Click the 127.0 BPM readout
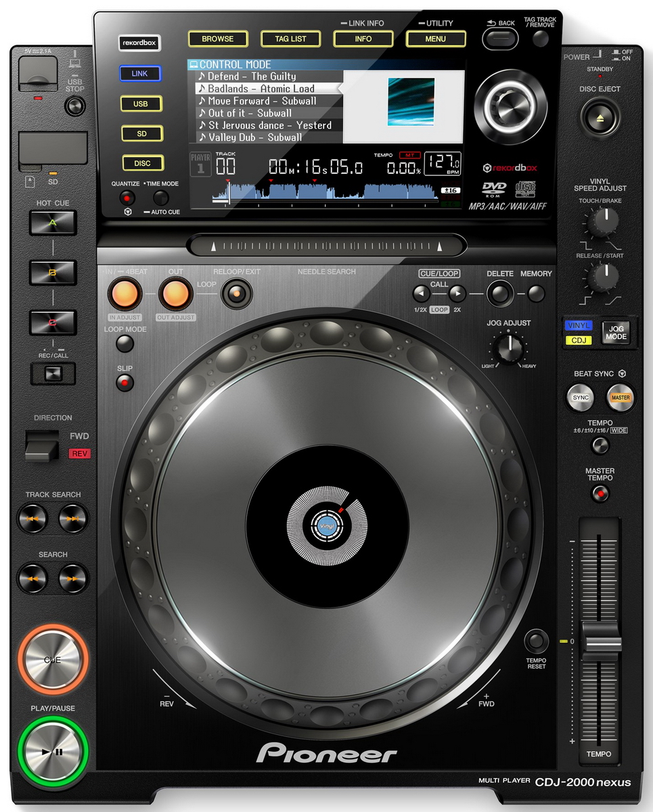Screen dimensions: 653x812 [x=443, y=164]
